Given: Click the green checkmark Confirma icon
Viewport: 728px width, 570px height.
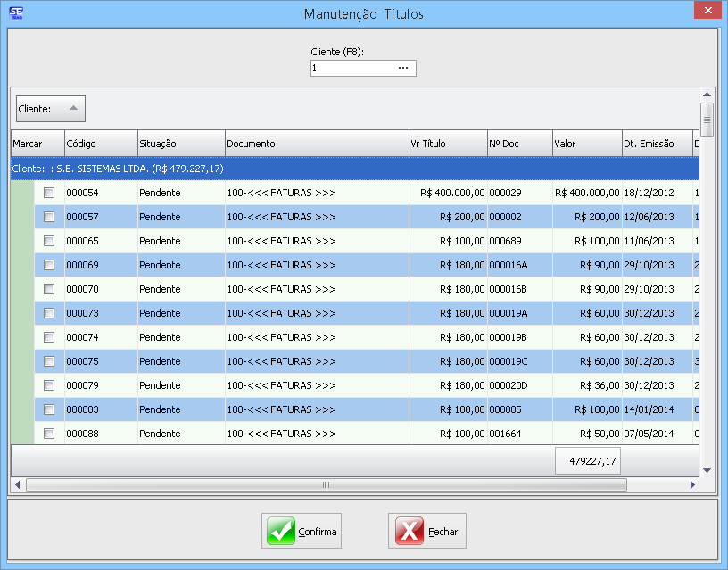Looking at the screenshot, I should [x=281, y=531].
